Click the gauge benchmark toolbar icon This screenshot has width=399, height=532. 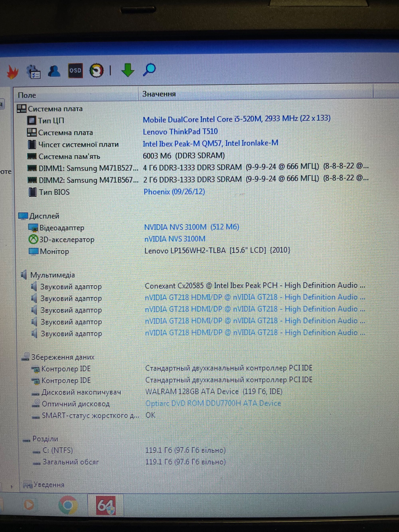pyautogui.click(x=96, y=70)
